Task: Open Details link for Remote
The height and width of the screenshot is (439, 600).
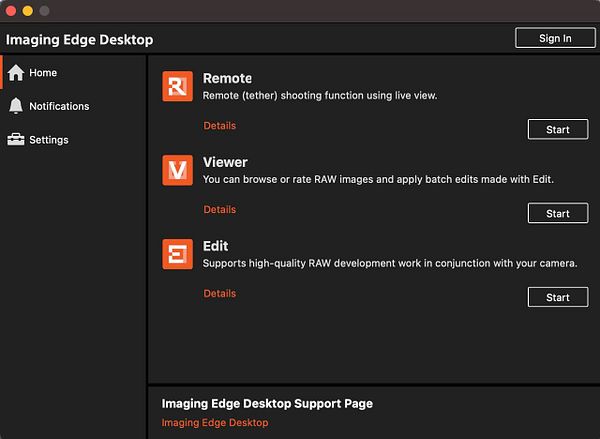Action: [219, 126]
